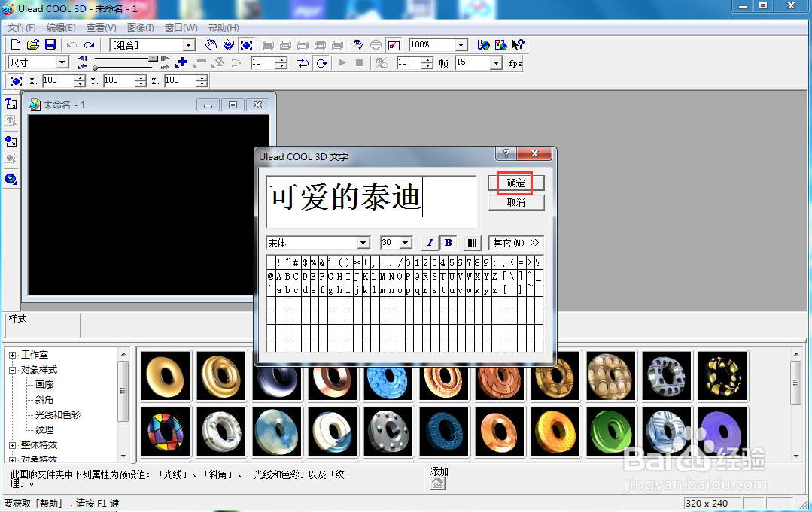Create a new file with toolbar icon
Image resolution: width=812 pixels, height=512 pixels.
(x=16, y=45)
